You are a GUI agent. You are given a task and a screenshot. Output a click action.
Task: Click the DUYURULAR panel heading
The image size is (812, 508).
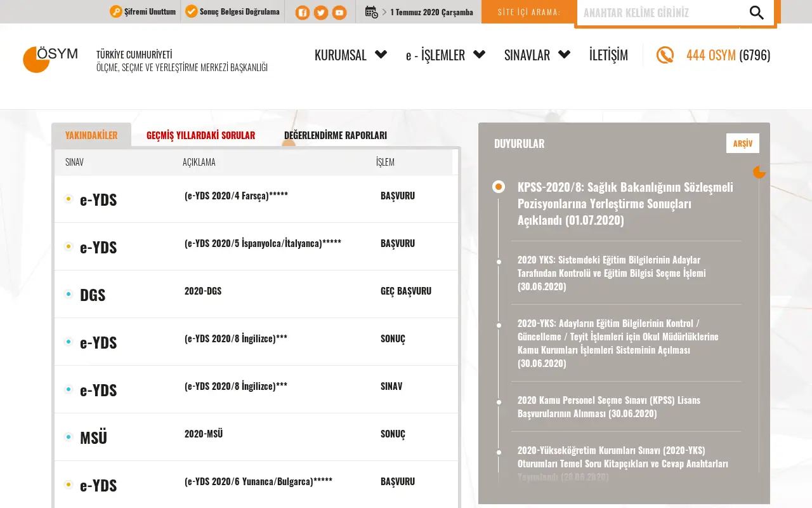pyautogui.click(x=520, y=144)
